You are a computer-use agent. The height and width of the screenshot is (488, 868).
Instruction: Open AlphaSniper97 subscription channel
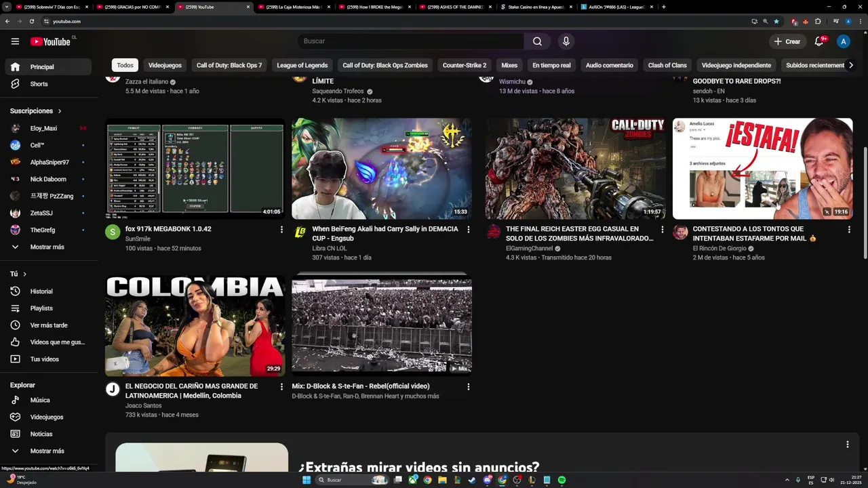tap(48, 162)
